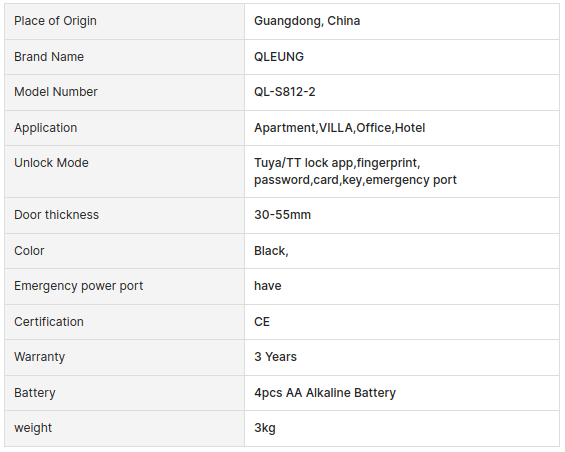Click the Door thickness label
565x452 pixels.
pos(56,215)
